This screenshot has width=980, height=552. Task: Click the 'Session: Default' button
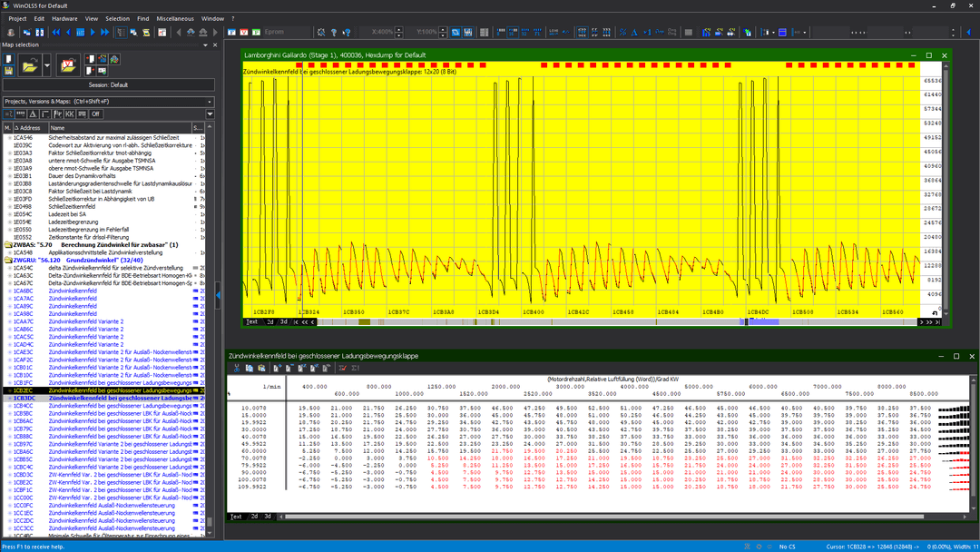(107, 84)
